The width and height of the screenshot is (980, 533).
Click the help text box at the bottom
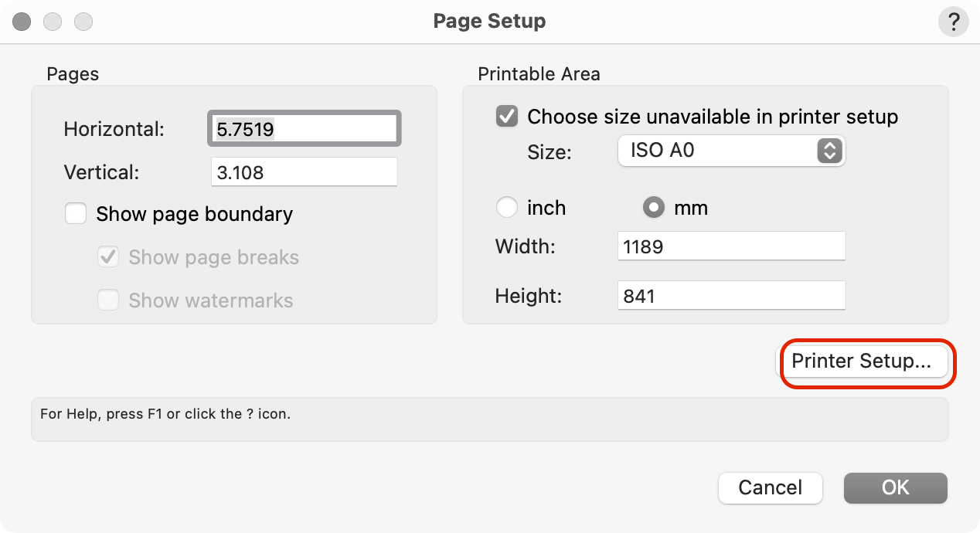[x=490, y=419]
